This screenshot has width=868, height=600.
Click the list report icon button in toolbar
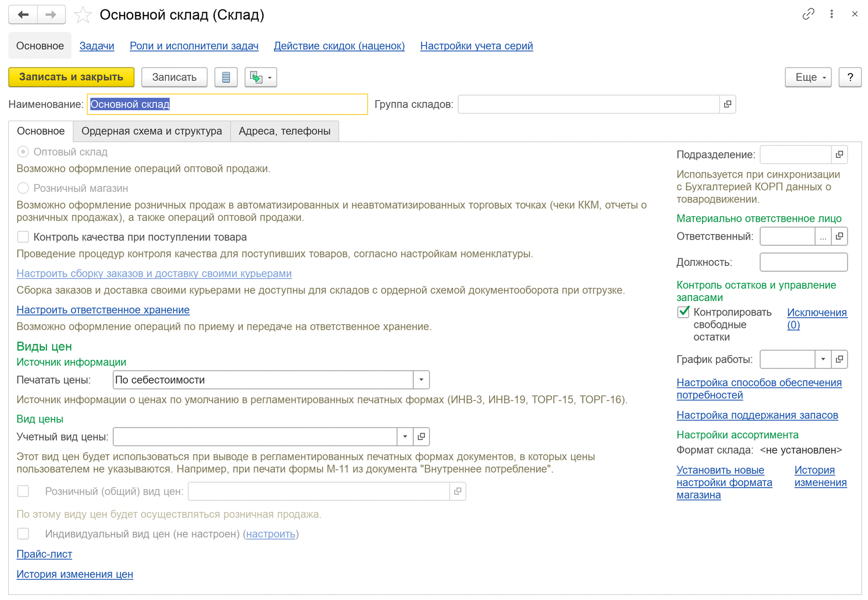pyautogui.click(x=226, y=77)
